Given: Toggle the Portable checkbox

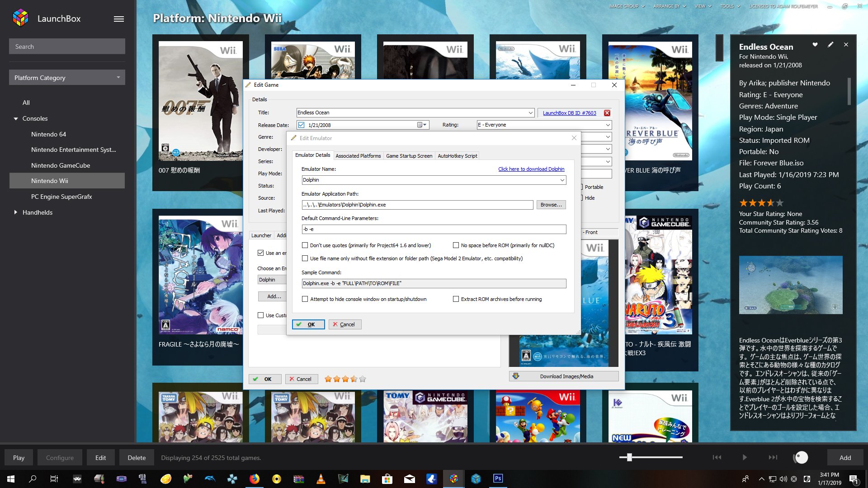Looking at the screenshot, I should tap(582, 187).
